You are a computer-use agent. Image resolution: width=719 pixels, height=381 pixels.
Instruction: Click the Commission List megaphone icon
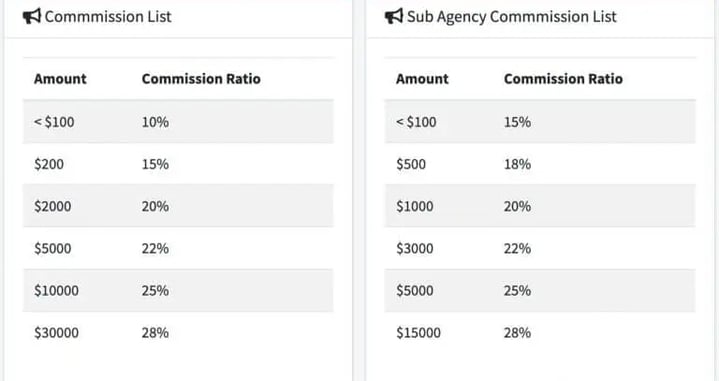pos(32,17)
